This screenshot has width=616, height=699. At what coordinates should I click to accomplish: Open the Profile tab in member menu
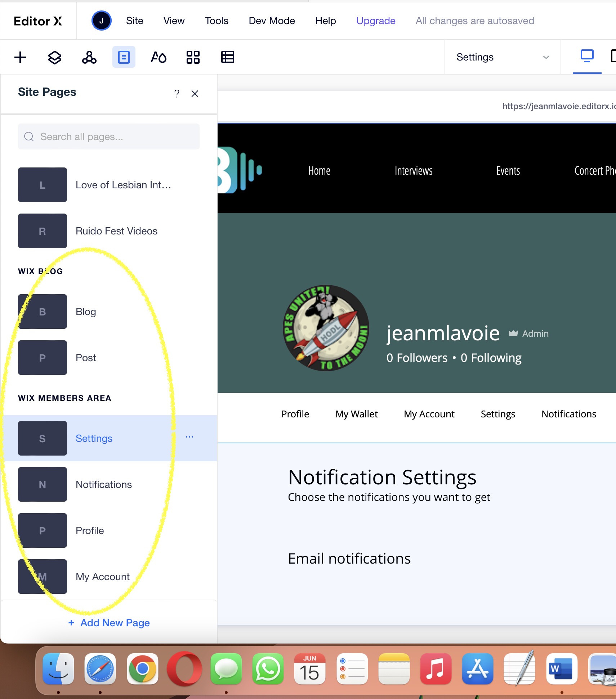tap(295, 414)
